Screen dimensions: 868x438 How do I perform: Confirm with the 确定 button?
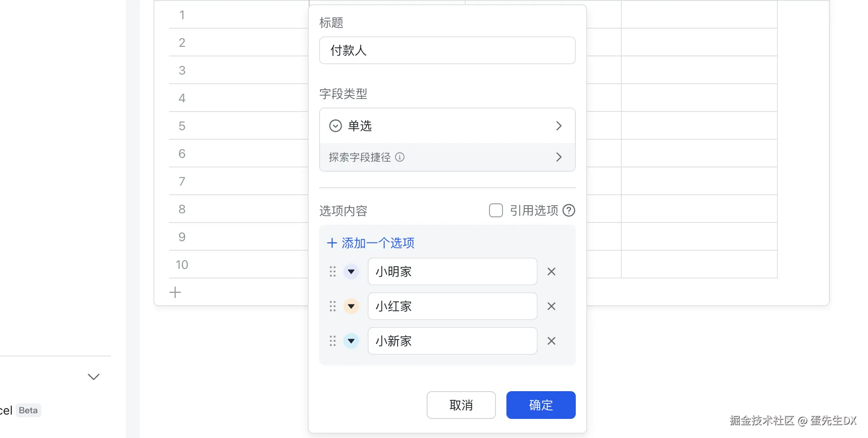point(541,405)
